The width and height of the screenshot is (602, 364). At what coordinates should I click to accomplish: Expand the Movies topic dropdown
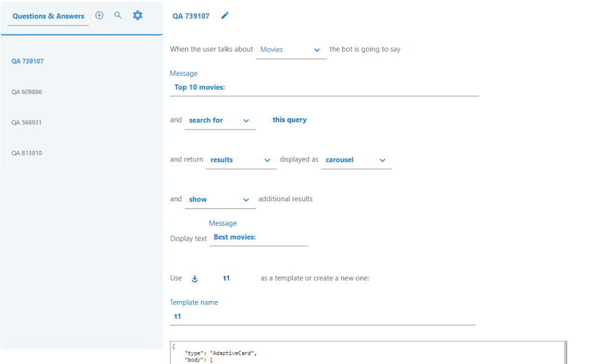click(x=291, y=50)
